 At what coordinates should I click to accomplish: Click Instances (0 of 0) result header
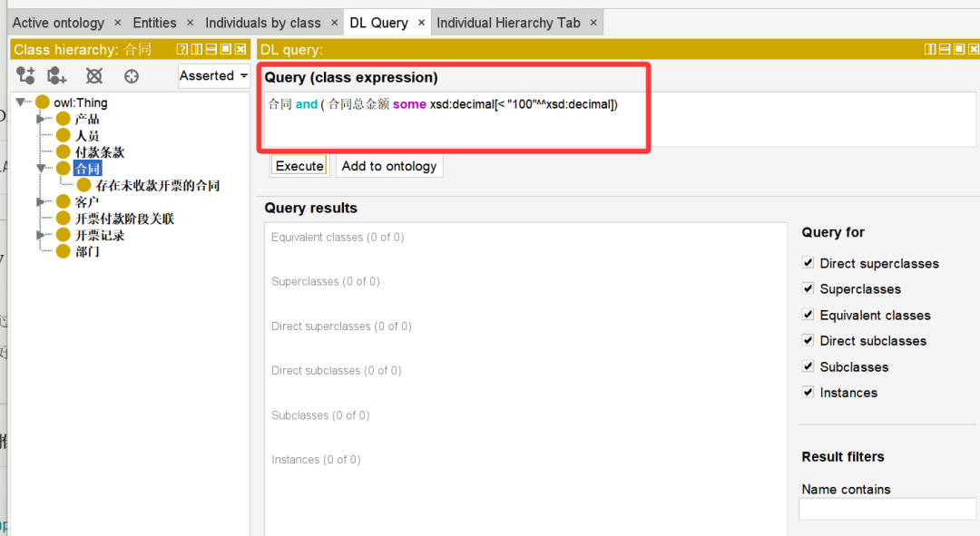pyautogui.click(x=317, y=460)
